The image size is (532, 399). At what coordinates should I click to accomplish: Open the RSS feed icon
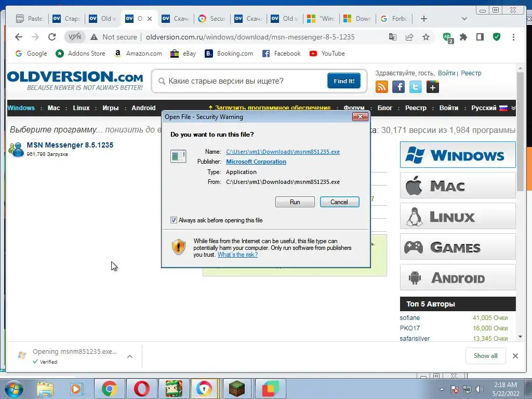(382, 87)
